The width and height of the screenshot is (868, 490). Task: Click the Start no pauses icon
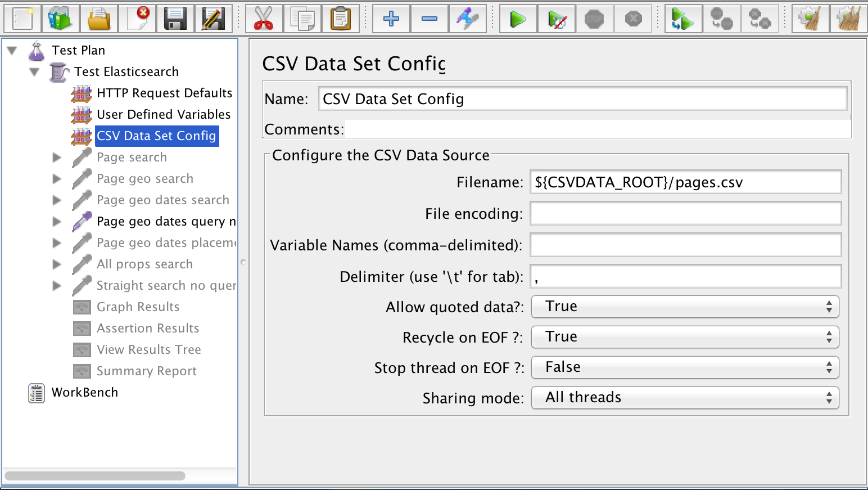point(556,19)
